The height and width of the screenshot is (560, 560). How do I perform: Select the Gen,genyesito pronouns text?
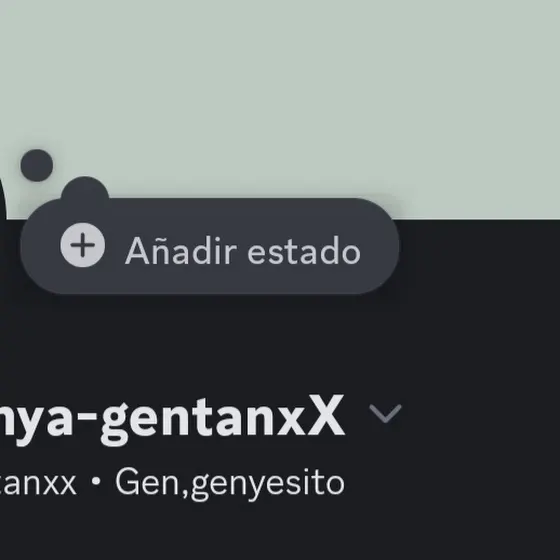[x=230, y=483]
